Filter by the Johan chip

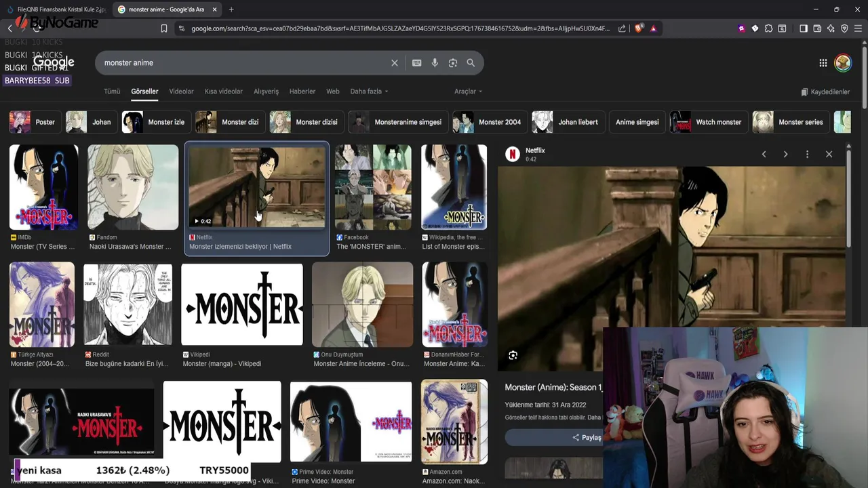coord(91,122)
